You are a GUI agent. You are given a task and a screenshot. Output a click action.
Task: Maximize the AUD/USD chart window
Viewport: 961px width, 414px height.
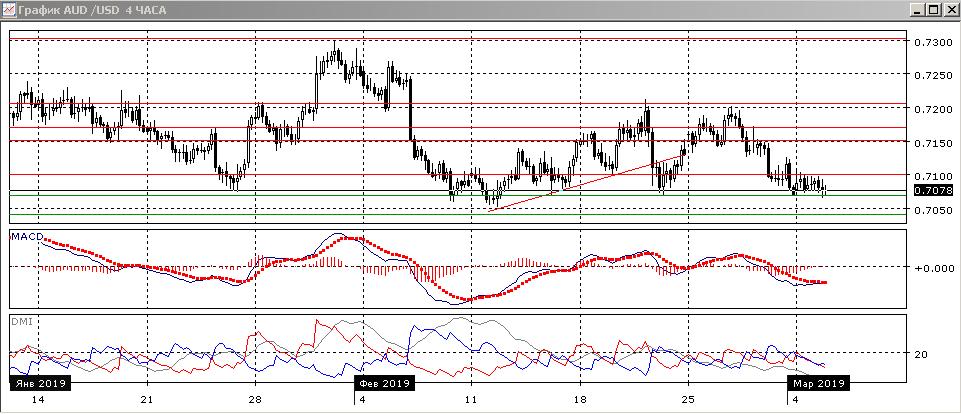pyautogui.click(x=934, y=10)
